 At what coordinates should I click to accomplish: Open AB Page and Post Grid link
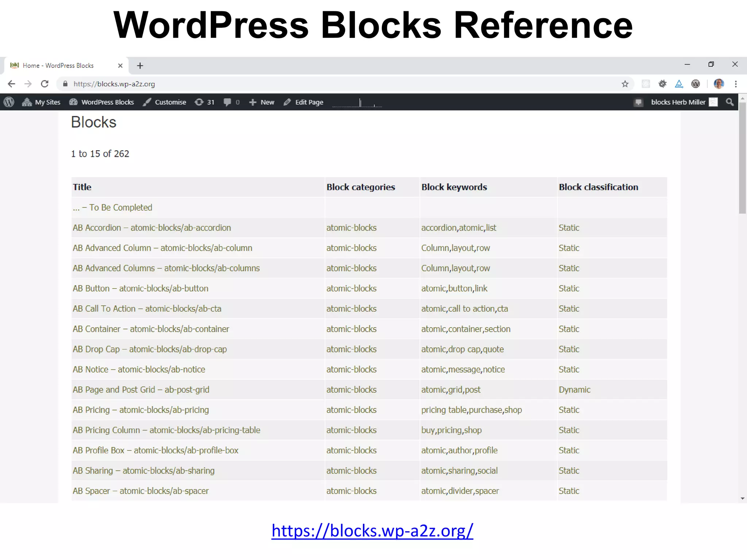pos(141,390)
